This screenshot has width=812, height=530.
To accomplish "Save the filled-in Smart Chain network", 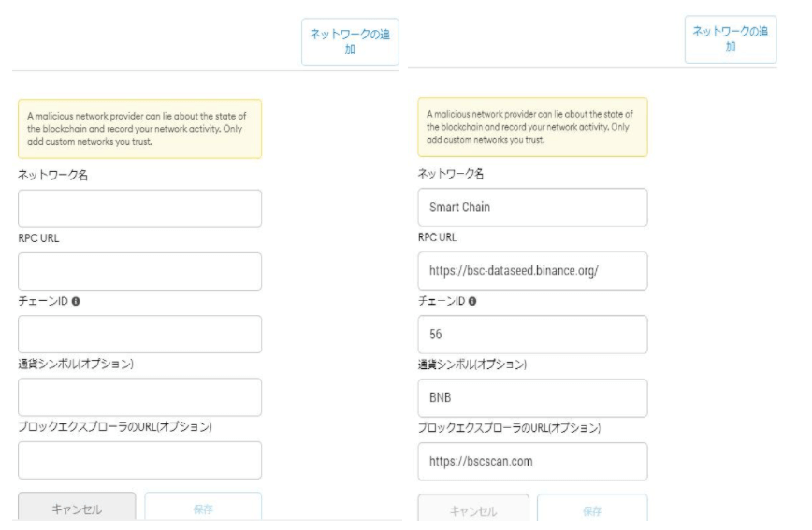I will pyautogui.click(x=592, y=510).
